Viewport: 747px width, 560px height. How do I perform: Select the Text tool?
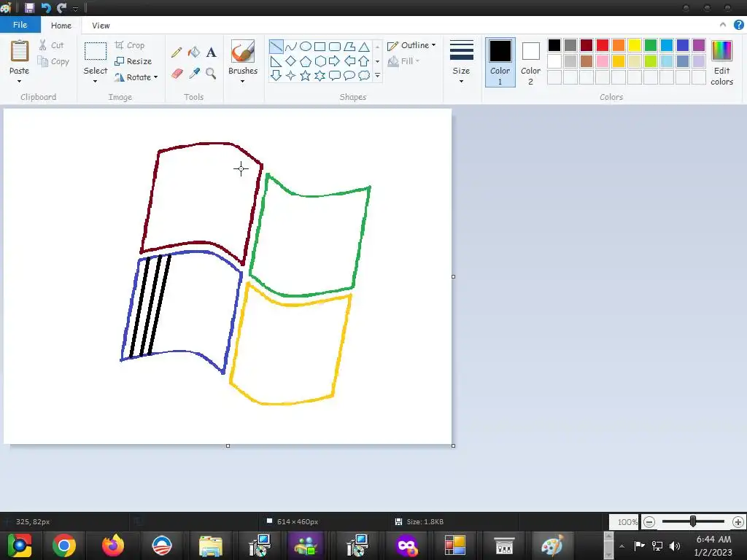click(211, 52)
